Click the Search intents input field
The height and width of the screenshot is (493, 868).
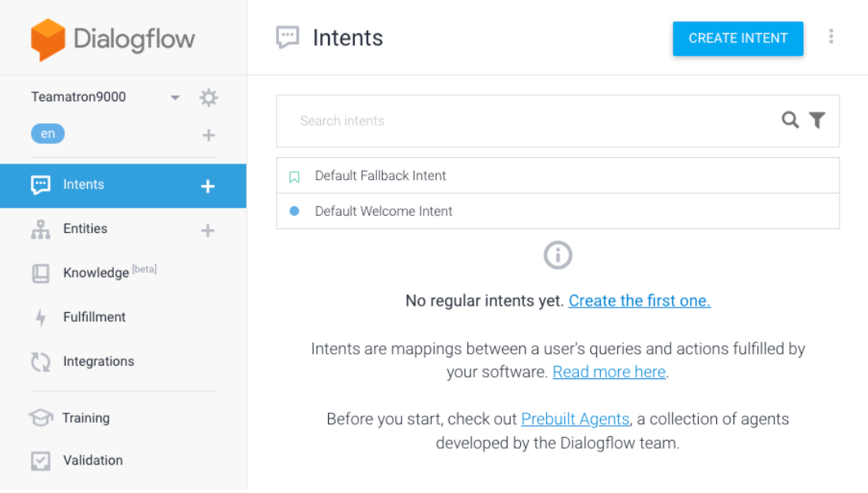pyautogui.click(x=474, y=121)
